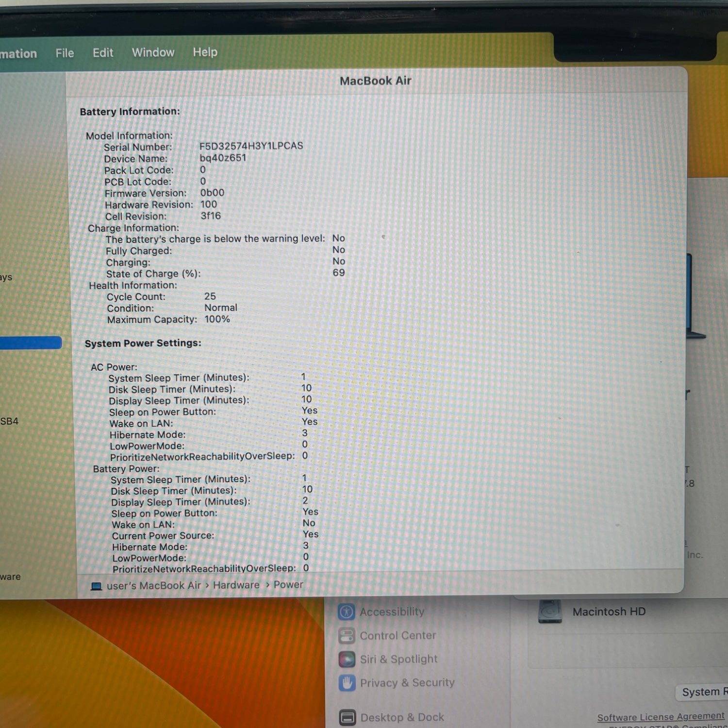Select firmware version value 0b00
728x728 pixels.
point(212,193)
